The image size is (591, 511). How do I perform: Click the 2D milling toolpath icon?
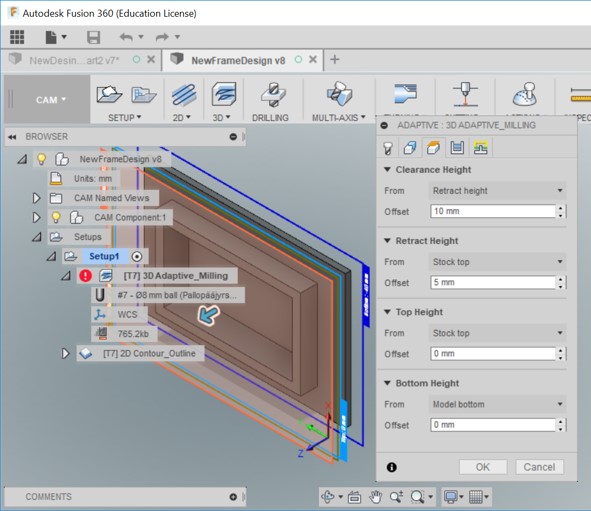(x=184, y=94)
